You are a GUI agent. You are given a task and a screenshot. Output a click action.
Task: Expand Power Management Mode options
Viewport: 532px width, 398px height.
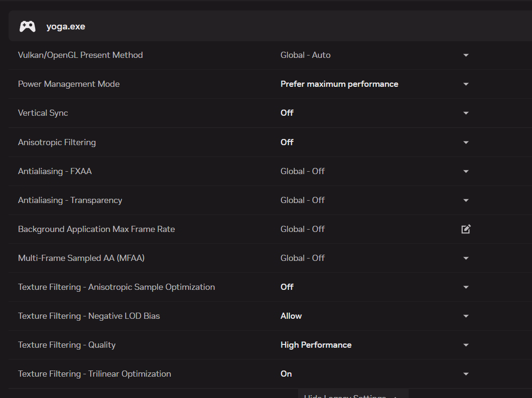pyautogui.click(x=466, y=84)
